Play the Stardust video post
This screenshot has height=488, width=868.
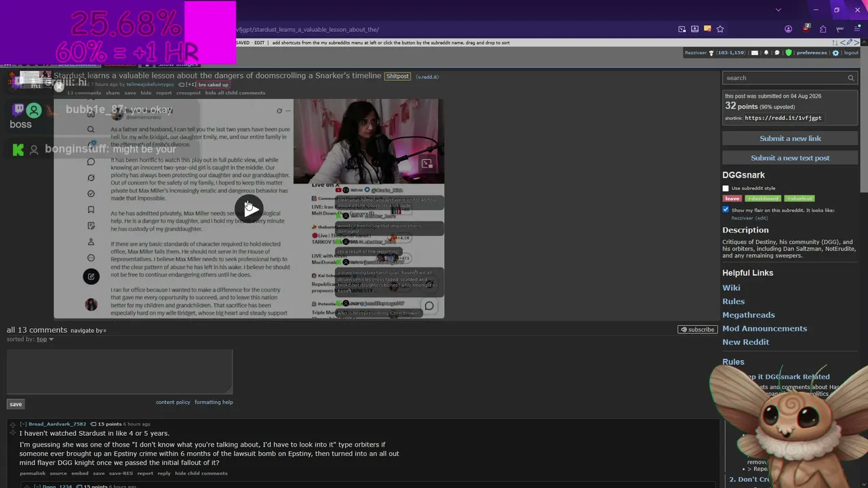[x=250, y=208]
